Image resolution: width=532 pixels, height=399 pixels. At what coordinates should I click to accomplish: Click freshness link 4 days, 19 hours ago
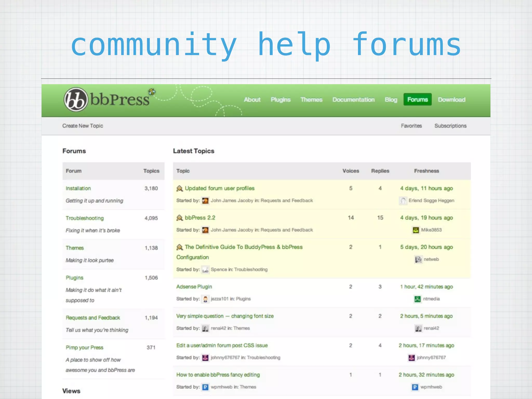pos(427,218)
